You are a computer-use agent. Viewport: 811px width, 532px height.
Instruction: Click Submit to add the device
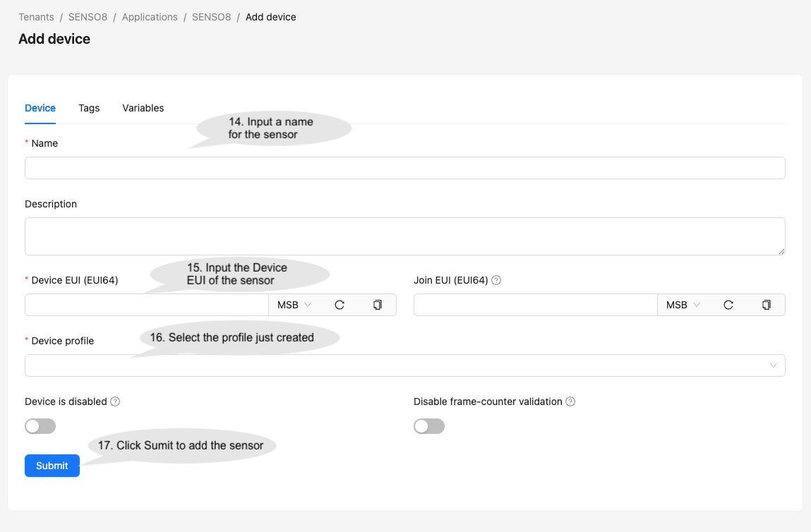52,466
